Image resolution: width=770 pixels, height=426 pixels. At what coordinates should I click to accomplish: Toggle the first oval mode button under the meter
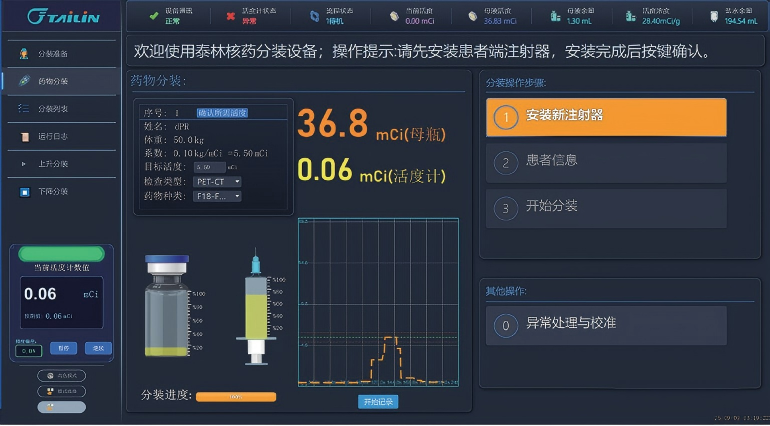pos(61,376)
